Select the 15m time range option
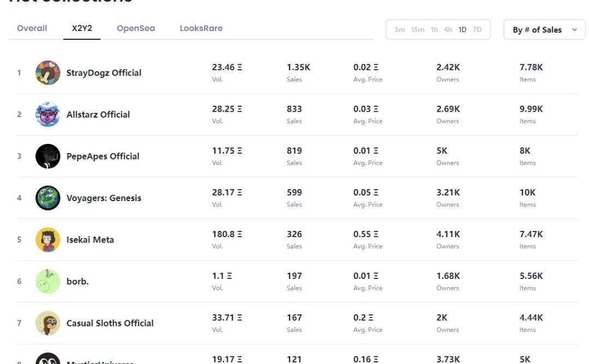 pyautogui.click(x=418, y=30)
